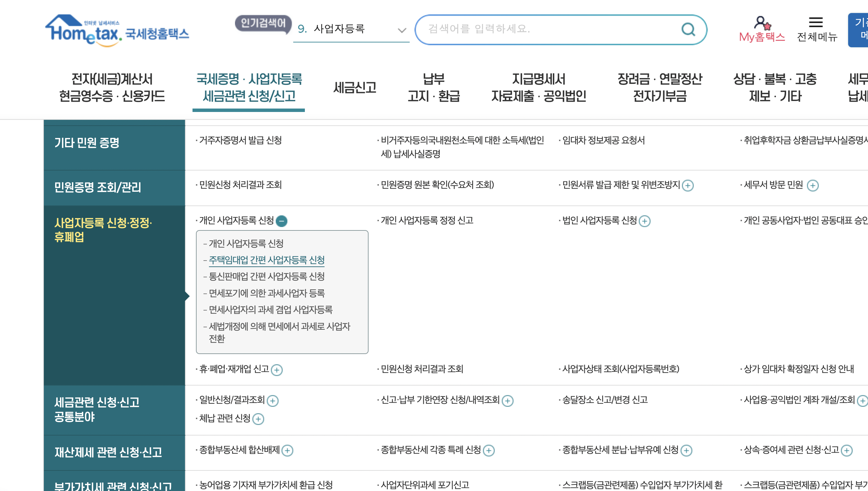Viewport: 868px width, 491px height.
Task: Expand 신고·납부 기한연장 신청/내역조회 plus icon
Action: pyautogui.click(x=508, y=401)
